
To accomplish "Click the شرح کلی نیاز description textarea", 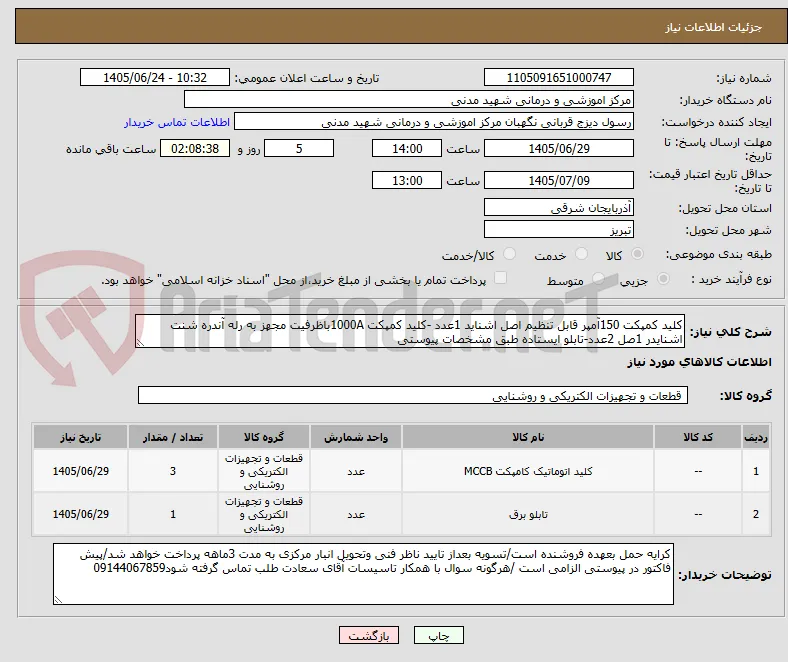I will click(x=410, y=332).
